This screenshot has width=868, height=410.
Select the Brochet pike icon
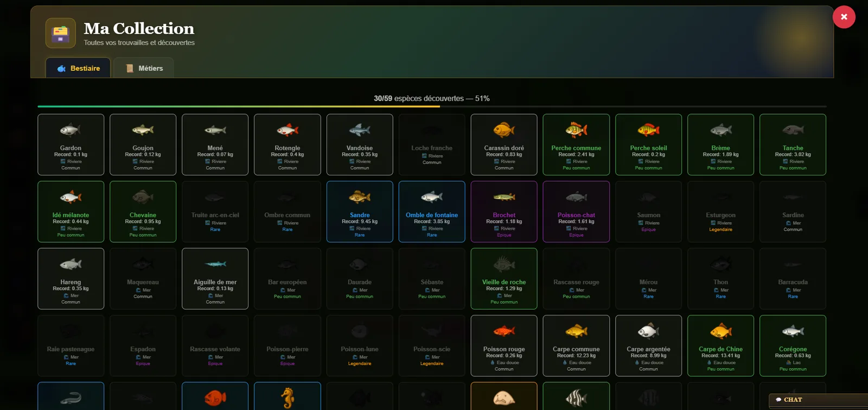click(504, 197)
